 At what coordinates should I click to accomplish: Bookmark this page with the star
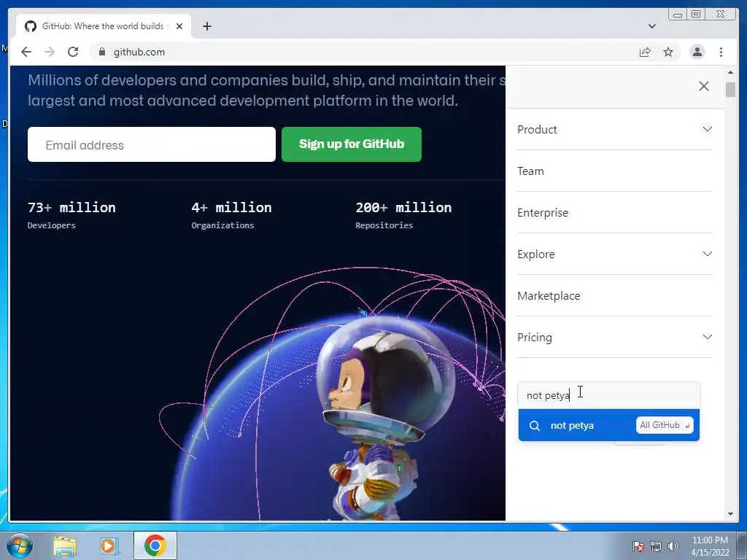click(x=668, y=52)
